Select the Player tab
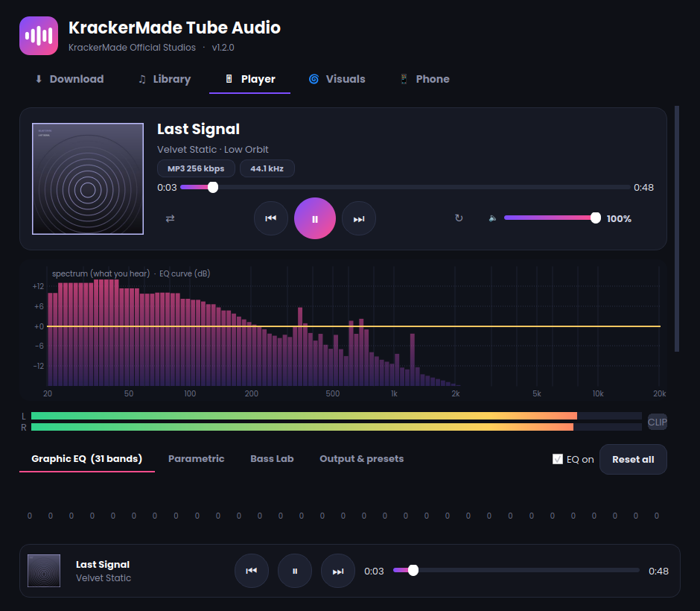700x611 pixels. click(x=250, y=79)
